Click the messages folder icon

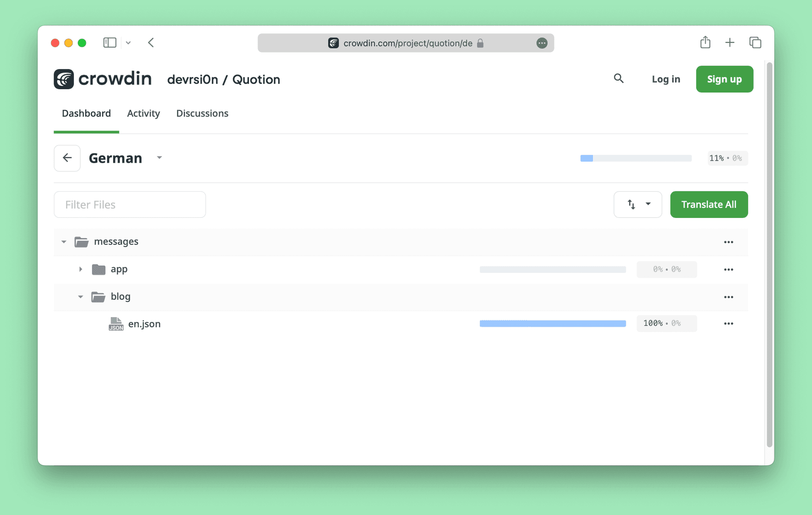tap(82, 242)
